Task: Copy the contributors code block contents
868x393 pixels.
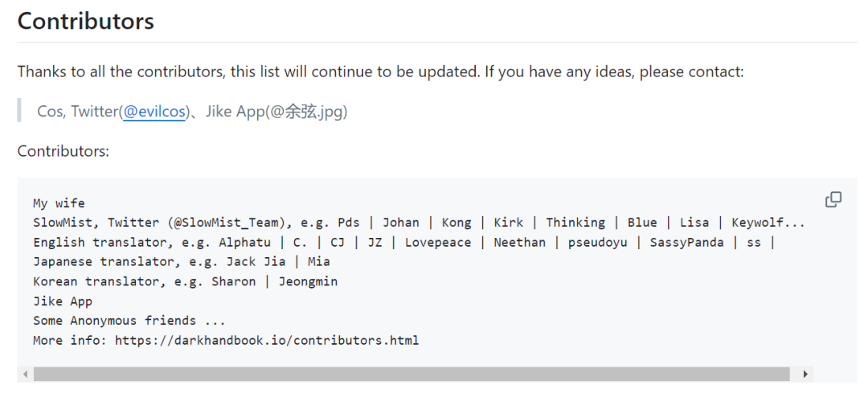Action: coord(833,200)
